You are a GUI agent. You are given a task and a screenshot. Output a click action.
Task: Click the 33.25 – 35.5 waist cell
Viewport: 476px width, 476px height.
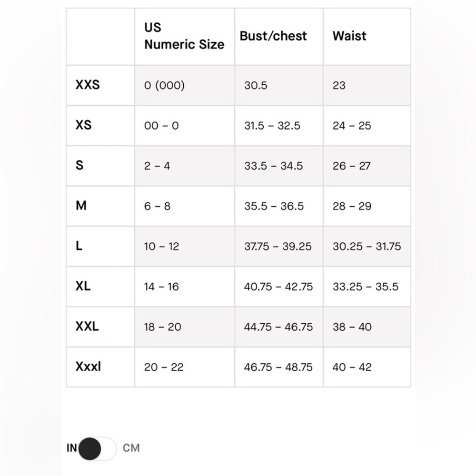366,287
